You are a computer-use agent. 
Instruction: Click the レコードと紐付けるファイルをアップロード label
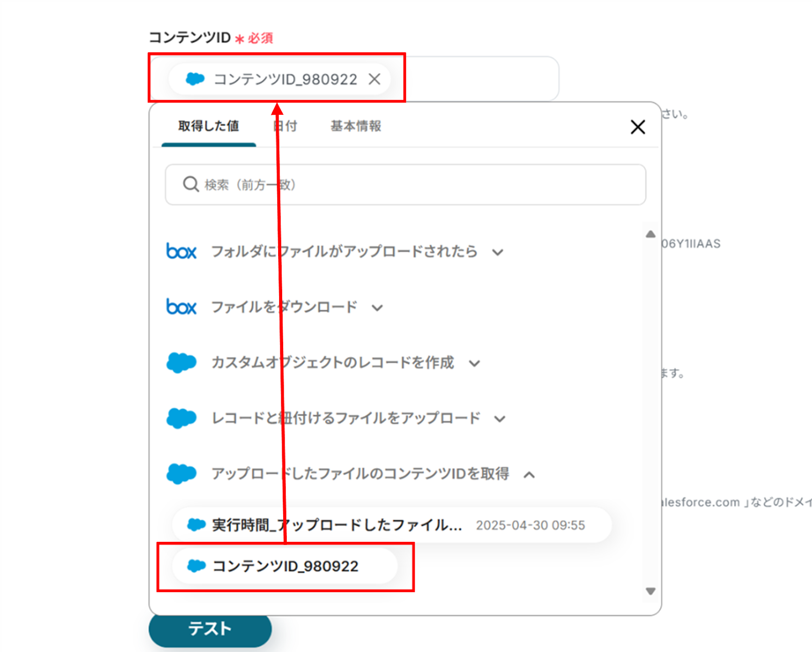tap(346, 418)
